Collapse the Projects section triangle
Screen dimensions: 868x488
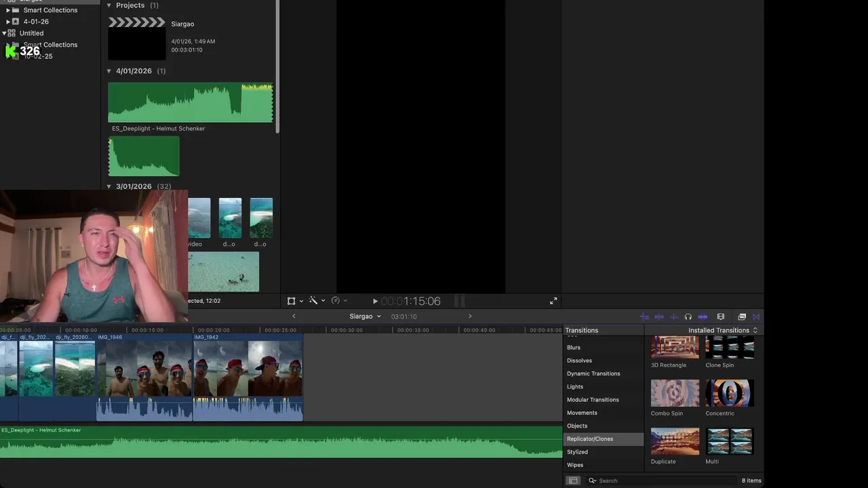coord(109,5)
